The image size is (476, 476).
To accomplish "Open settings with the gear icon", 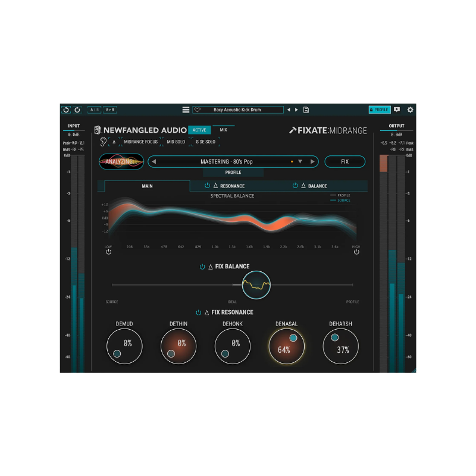I will point(410,109).
